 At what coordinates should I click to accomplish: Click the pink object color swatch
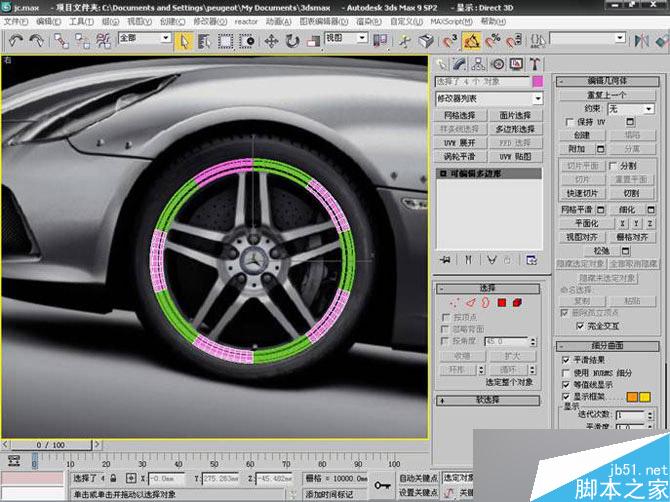538,82
